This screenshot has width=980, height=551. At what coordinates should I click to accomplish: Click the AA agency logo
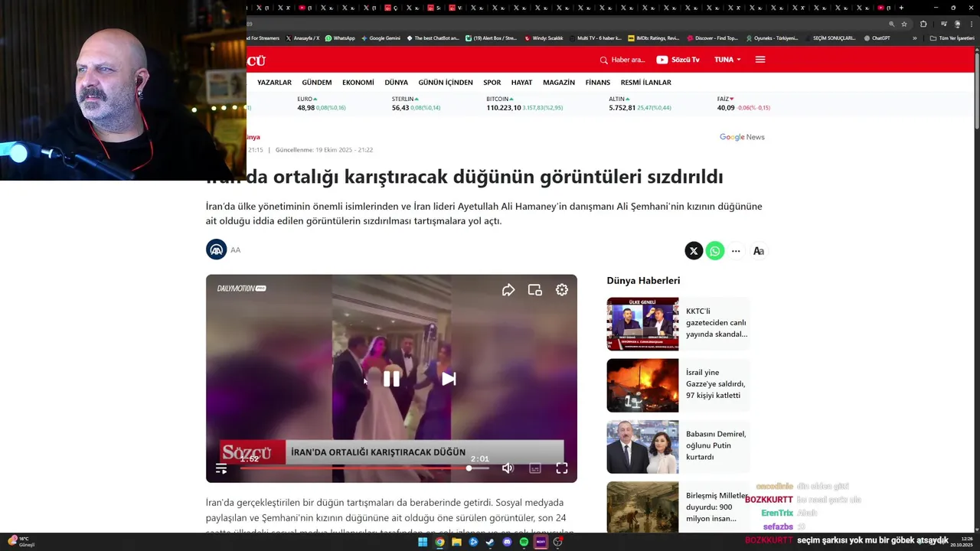click(217, 249)
